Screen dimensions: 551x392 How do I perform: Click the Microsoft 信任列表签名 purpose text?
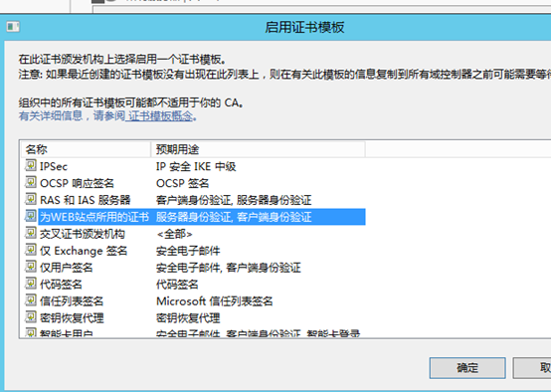pyautogui.click(x=215, y=301)
